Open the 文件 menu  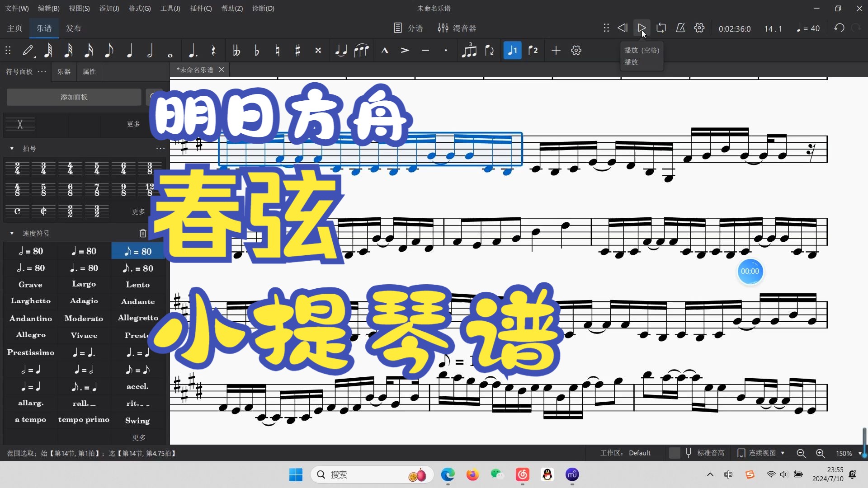pyautogui.click(x=17, y=8)
